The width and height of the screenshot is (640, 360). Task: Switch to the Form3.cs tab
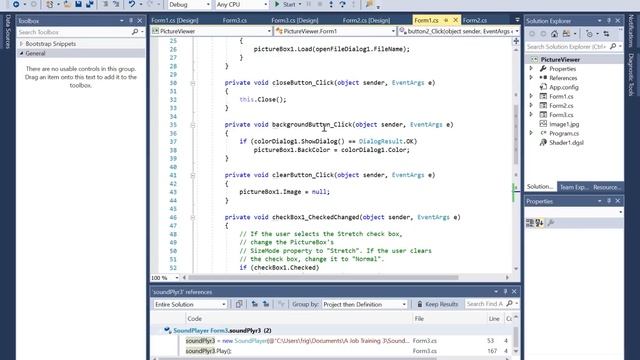click(x=235, y=20)
